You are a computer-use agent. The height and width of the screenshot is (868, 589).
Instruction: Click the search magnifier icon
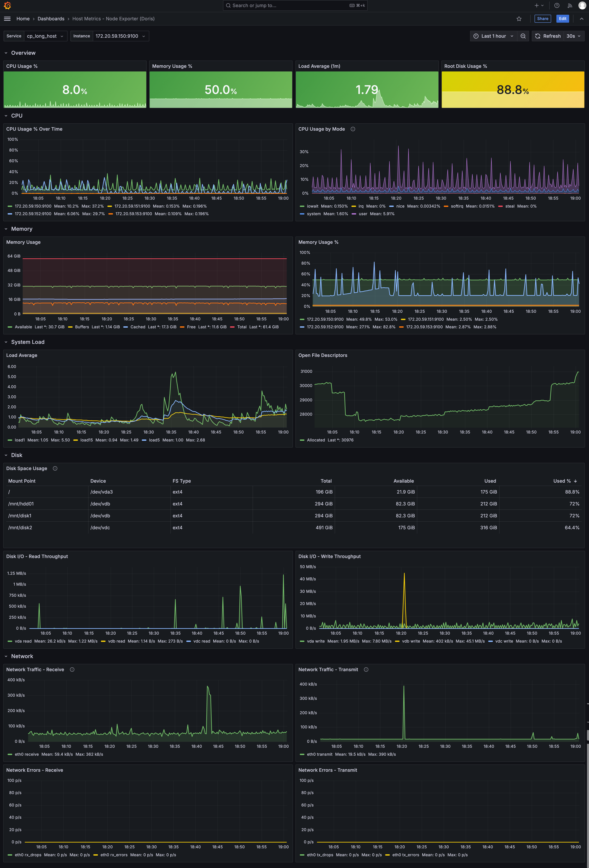pyautogui.click(x=228, y=5)
